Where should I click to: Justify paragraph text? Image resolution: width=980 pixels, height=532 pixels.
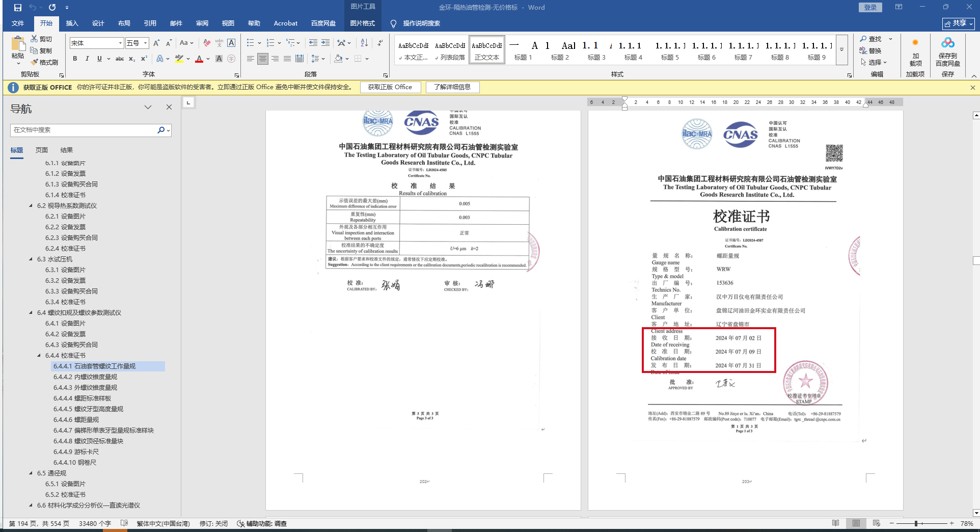(287, 59)
